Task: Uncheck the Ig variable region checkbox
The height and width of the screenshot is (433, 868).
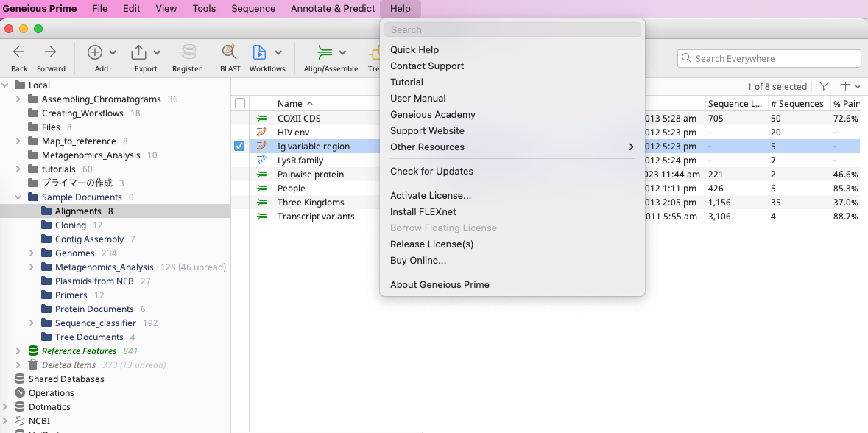Action: point(239,146)
